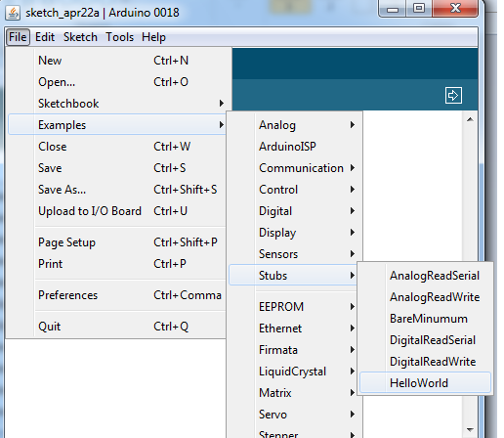Screen dimensions: 504x438
Task: Open Preferences from the File menu
Action: click(x=117, y=295)
